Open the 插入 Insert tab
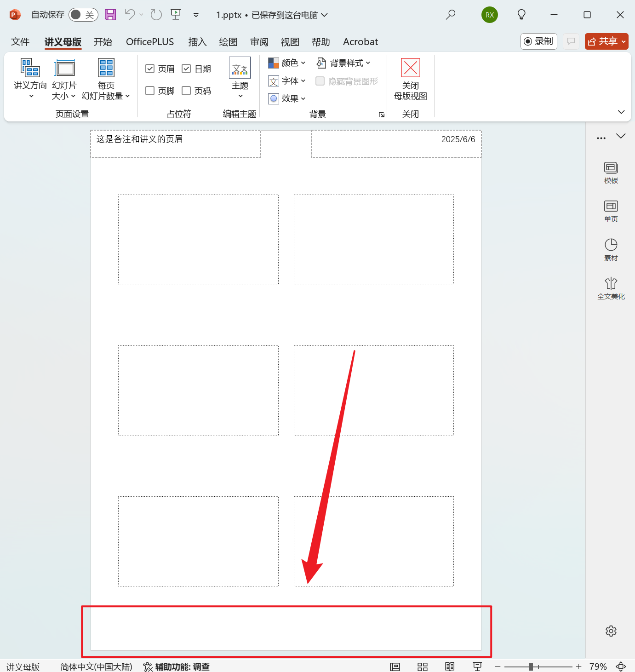Screen dimensions: 635x672 click(x=197, y=42)
